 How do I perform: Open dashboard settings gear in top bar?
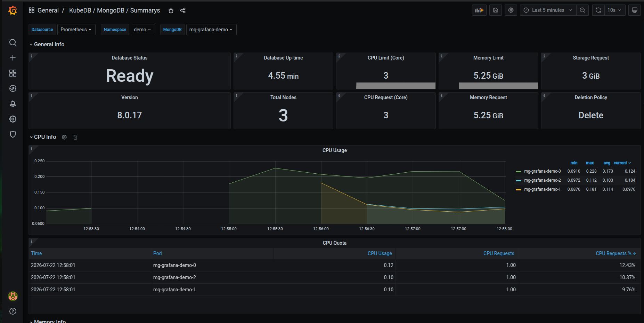point(511,10)
